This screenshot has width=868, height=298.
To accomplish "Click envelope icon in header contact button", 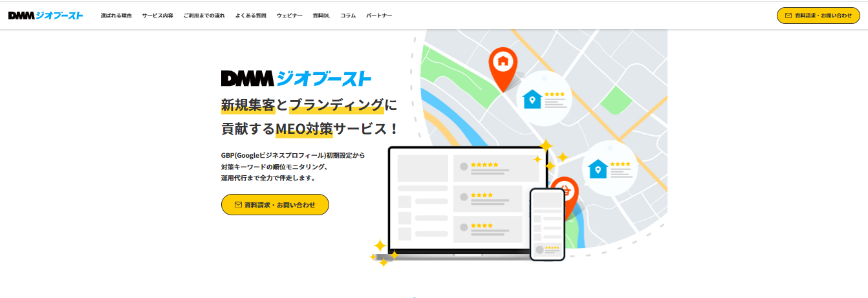I will [788, 15].
